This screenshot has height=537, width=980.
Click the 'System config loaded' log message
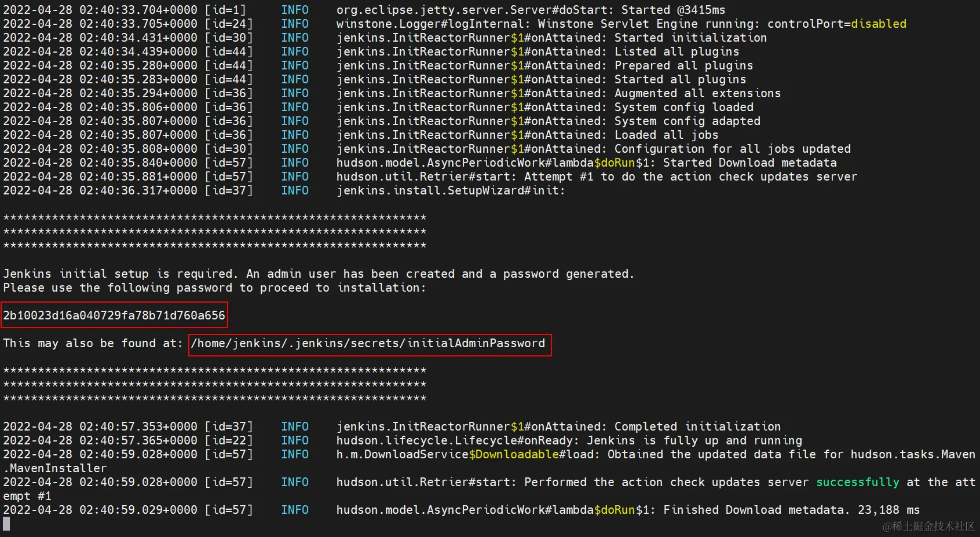tap(683, 107)
